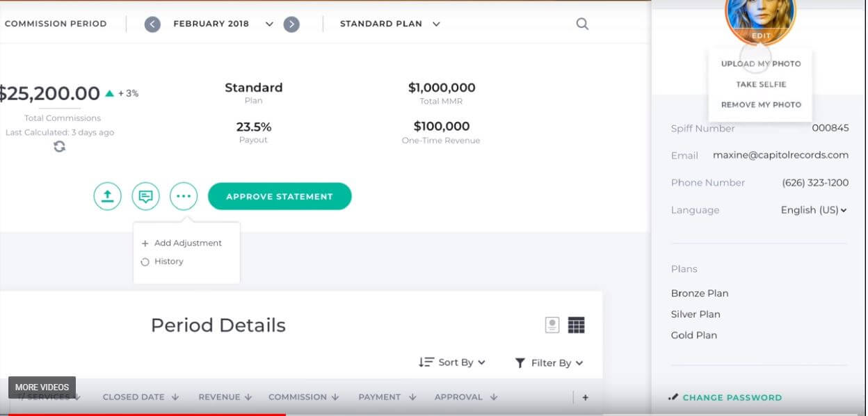The height and width of the screenshot is (416, 868).
Task: Open the Sort By dropdown
Action: point(452,362)
